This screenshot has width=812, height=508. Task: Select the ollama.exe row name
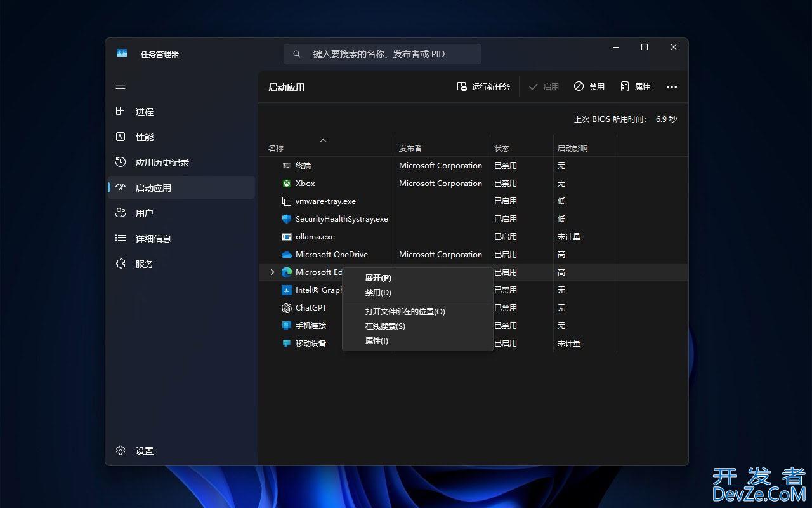[315, 236]
